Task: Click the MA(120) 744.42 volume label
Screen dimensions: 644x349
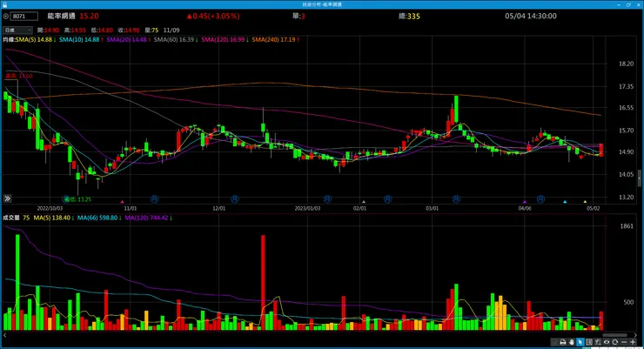Action: click(x=148, y=218)
